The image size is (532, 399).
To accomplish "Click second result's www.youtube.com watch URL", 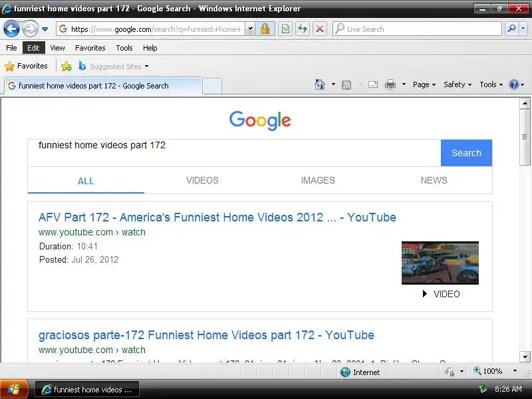I will click(x=92, y=350).
